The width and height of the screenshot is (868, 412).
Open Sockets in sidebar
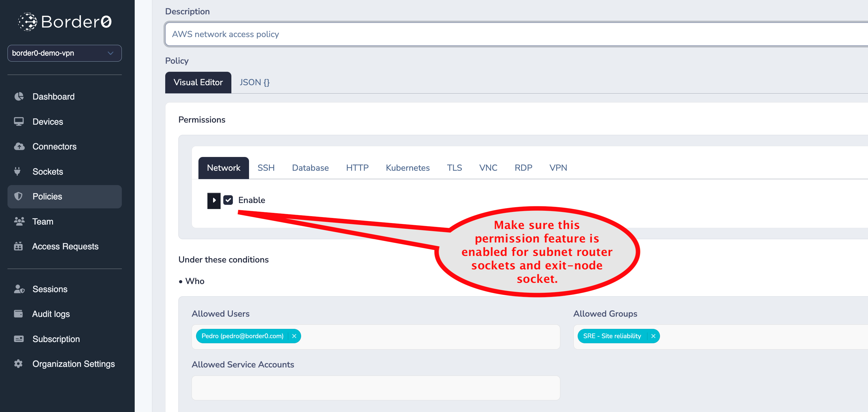point(64,171)
